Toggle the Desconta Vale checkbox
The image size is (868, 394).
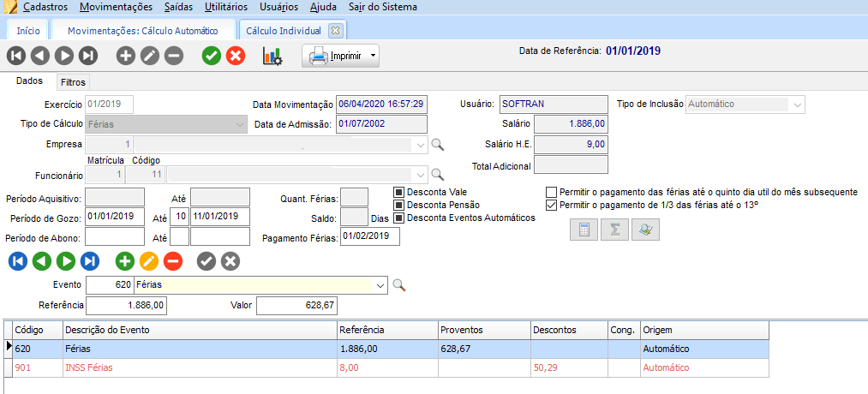tap(398, 192)
